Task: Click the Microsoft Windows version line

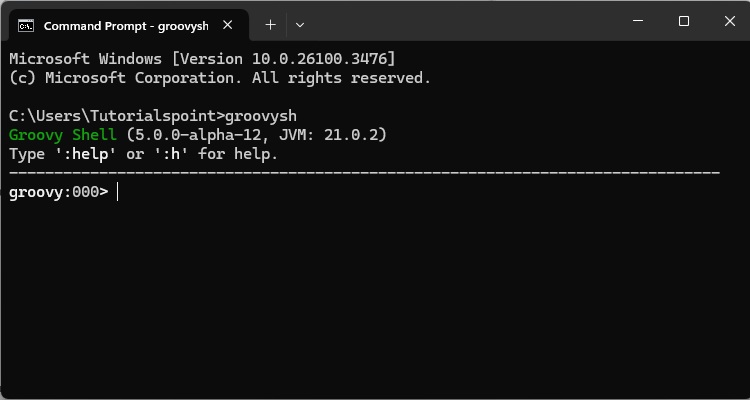Action: tap(201, 58)
